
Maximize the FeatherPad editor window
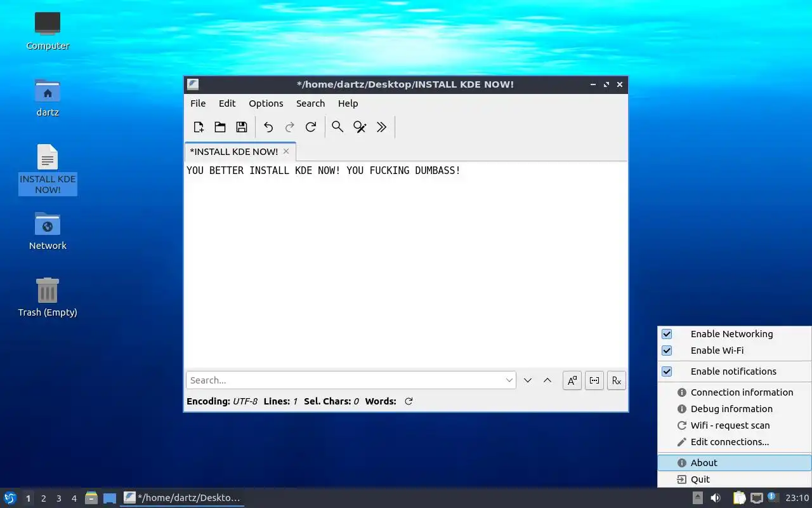click(x=606, y=84)
